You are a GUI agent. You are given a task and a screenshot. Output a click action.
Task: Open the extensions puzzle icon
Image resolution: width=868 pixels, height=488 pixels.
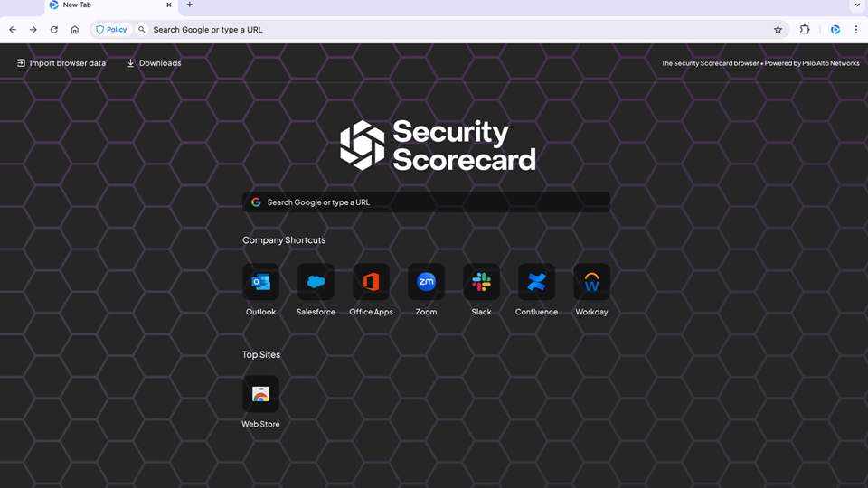coord(805,30)
